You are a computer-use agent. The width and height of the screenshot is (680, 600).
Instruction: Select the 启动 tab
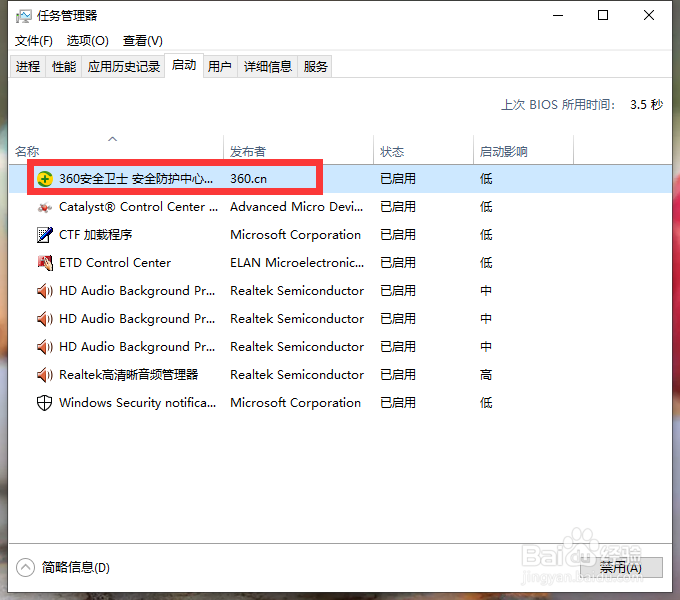pyautogui.click(x=184, y=65)
